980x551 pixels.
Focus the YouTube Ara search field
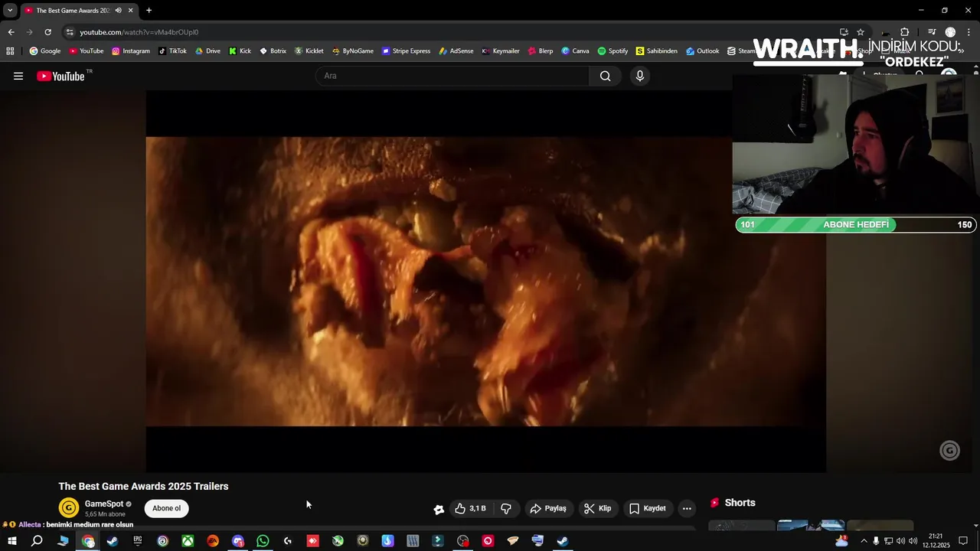pyautogui.click(x=452, y=76)
